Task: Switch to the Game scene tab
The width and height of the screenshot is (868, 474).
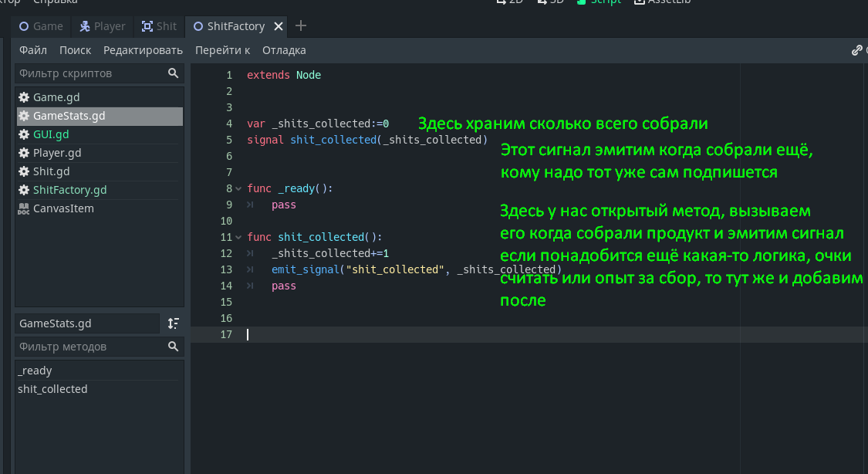Action: coord(41,26)
